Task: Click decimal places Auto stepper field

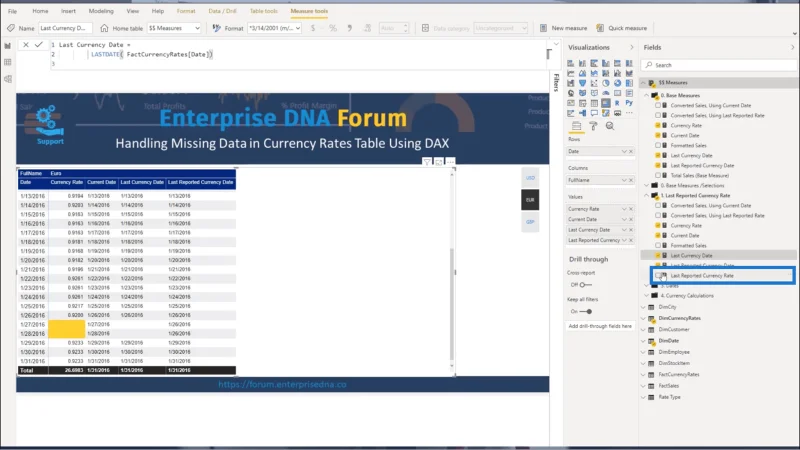Action: click(394, 28)
